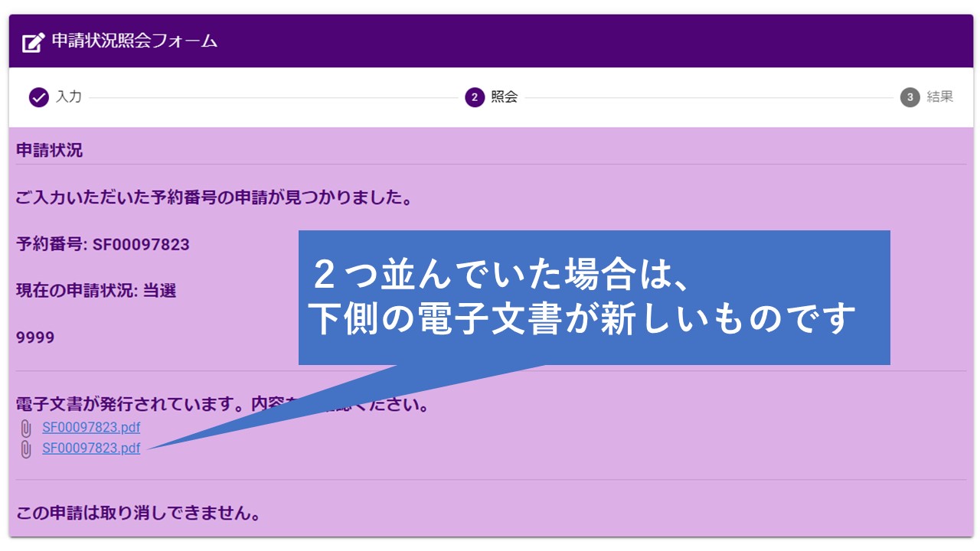Open the upper SF00097823.pdf link
This screenshot has width=980, height=551.
tap(91, 428)
